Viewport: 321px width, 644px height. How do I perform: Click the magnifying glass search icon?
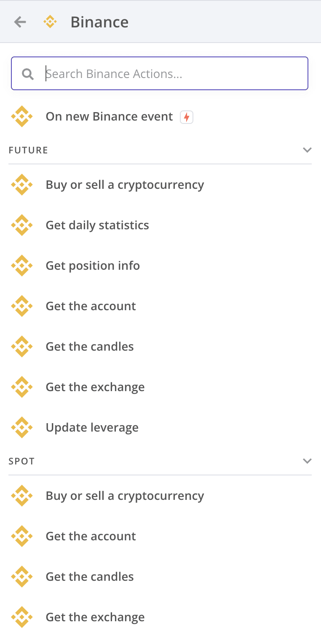point(27,74)
